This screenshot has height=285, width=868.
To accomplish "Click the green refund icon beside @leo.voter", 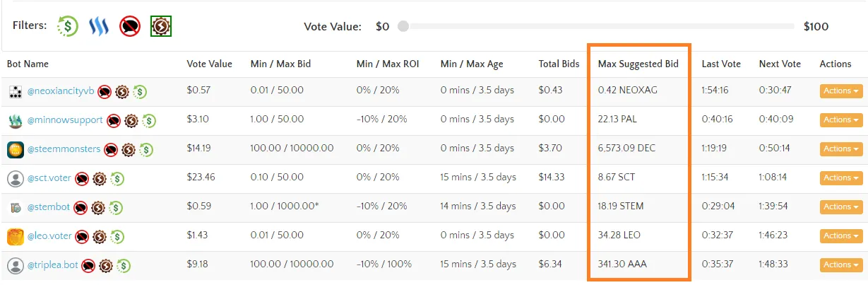I will pos(117,236).
